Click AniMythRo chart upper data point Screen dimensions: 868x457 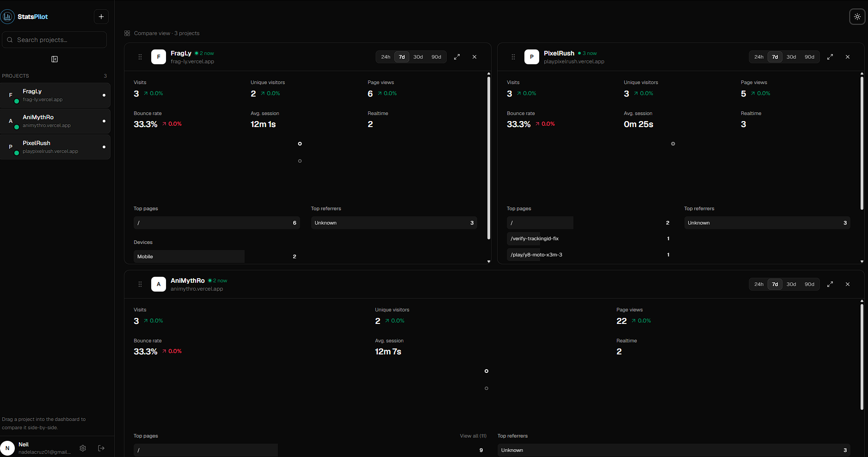click(486, 371)
